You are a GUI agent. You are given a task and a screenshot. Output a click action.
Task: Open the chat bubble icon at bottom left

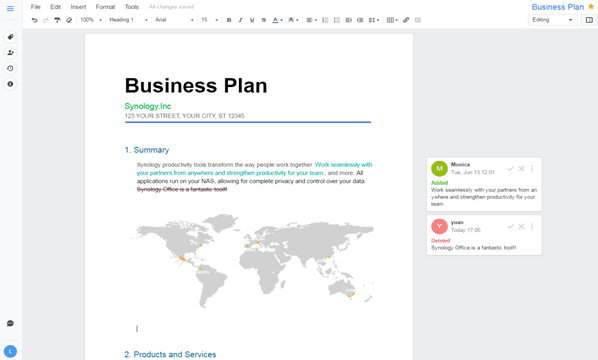[x=10, y=323]
